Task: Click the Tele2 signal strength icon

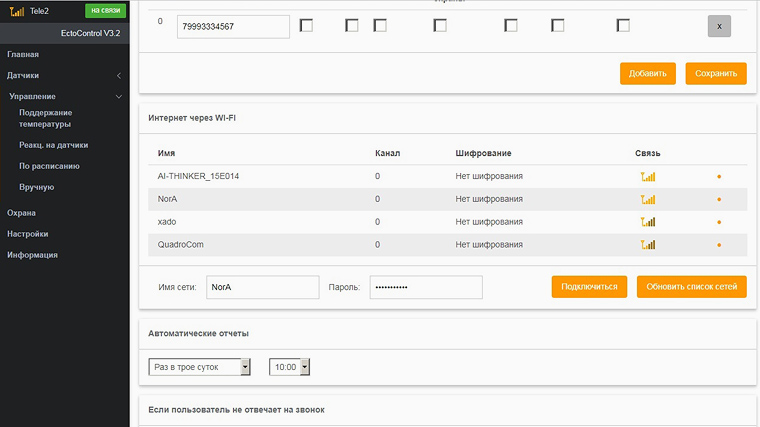Action: [17, 11]
